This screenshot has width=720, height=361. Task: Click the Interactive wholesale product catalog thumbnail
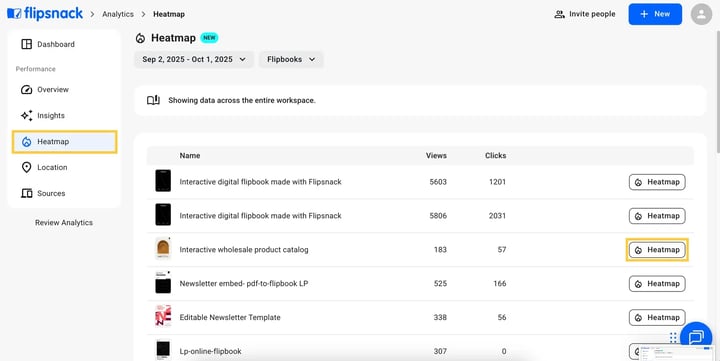point(163,248)
